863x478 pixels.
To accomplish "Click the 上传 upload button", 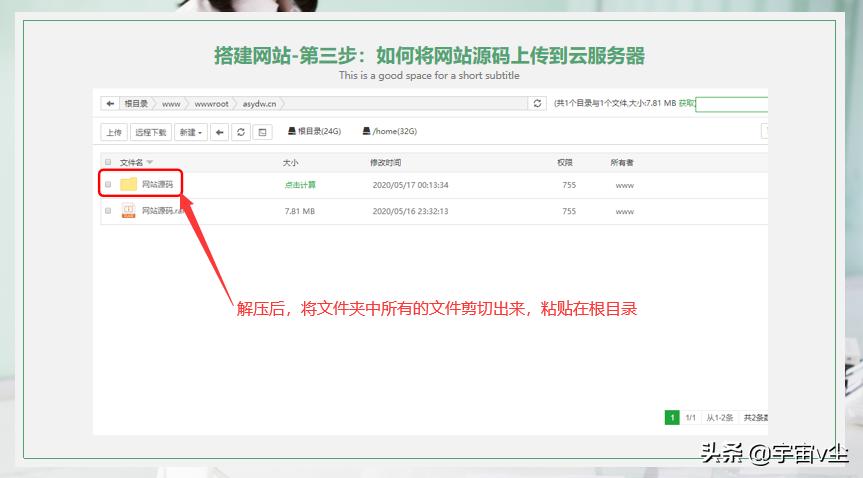I will 114,132.
